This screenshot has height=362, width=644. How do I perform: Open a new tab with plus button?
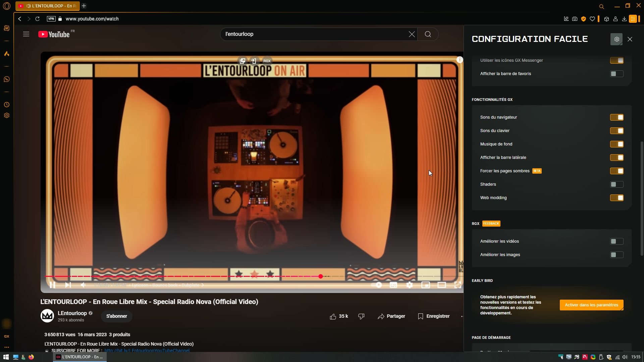pos(84,6)
